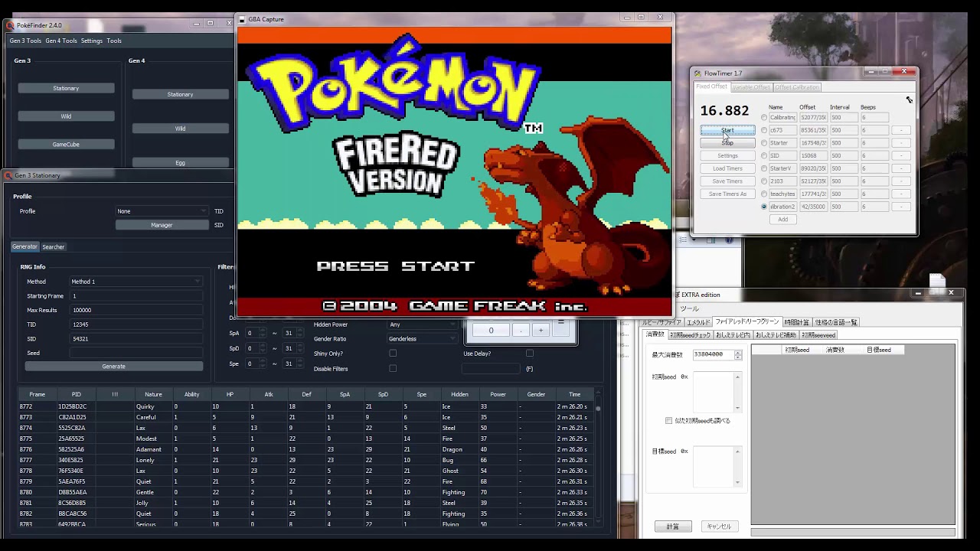Click the キャンセル button
Screen dimensions: 980x551
pos(719,527)
